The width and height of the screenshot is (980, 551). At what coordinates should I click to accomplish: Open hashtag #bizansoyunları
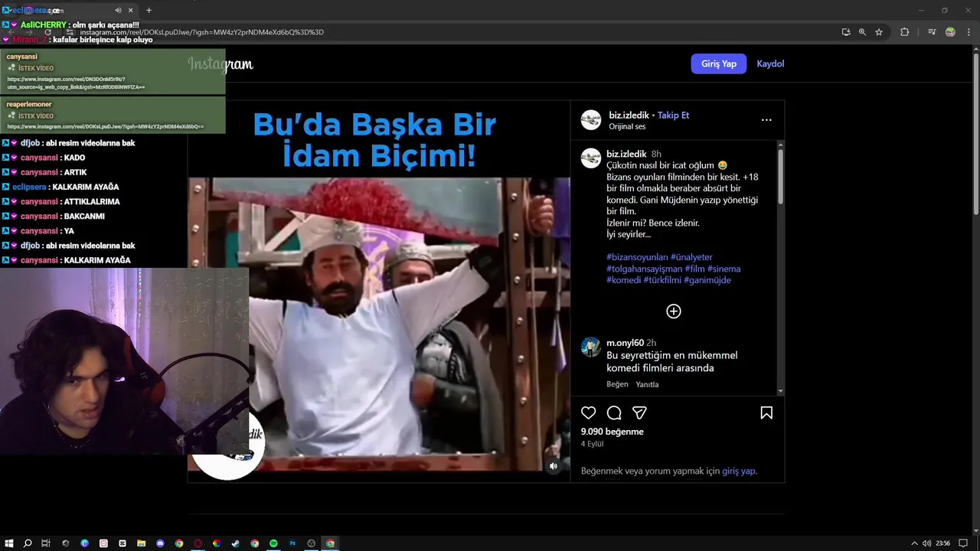click(637, 257)
